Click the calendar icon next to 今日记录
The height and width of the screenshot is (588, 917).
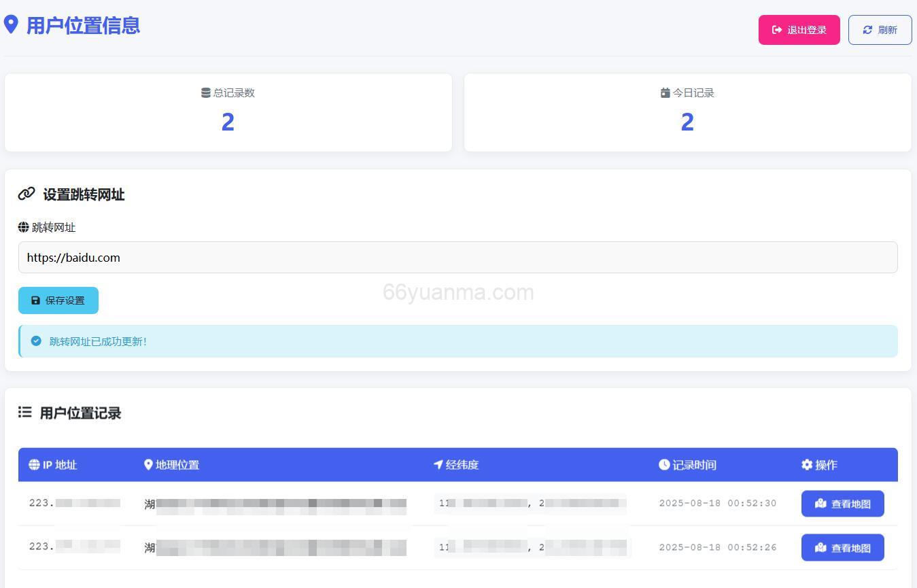click(x=665, y=93)
